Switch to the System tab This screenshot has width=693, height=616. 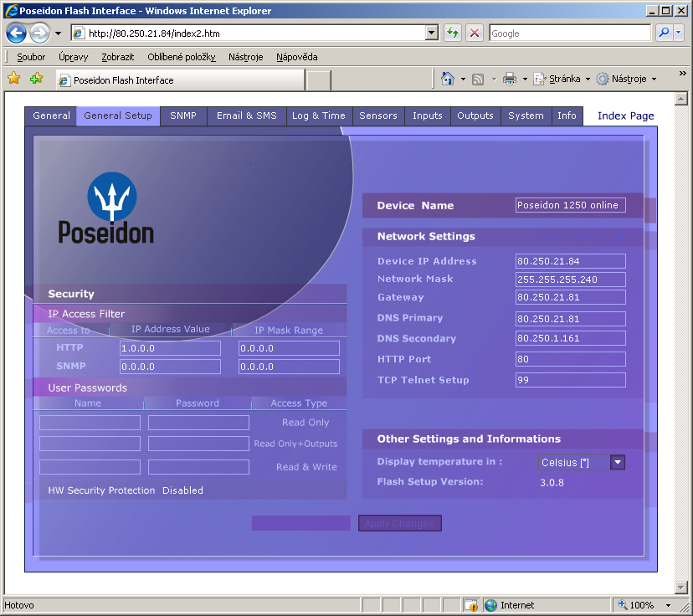[526, 116]
